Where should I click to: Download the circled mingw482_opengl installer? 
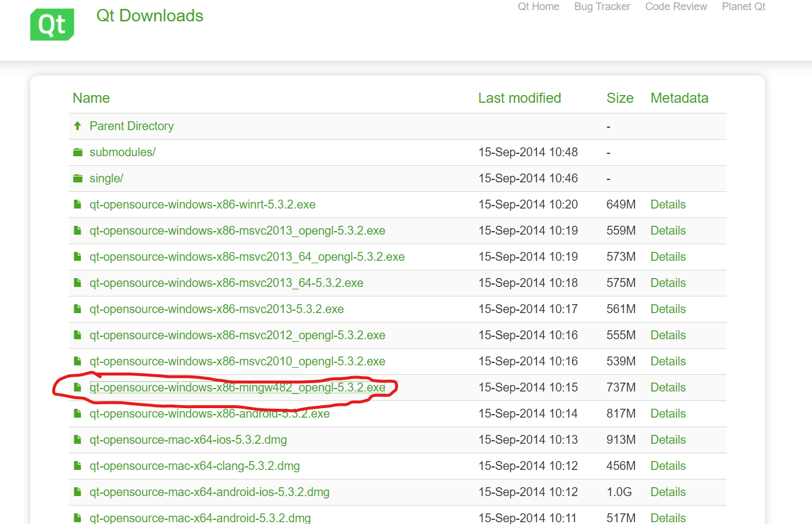(237, 387)
